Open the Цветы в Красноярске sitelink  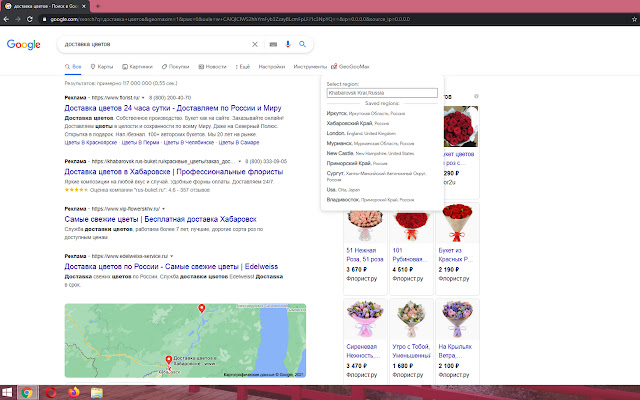coord(91,142)
